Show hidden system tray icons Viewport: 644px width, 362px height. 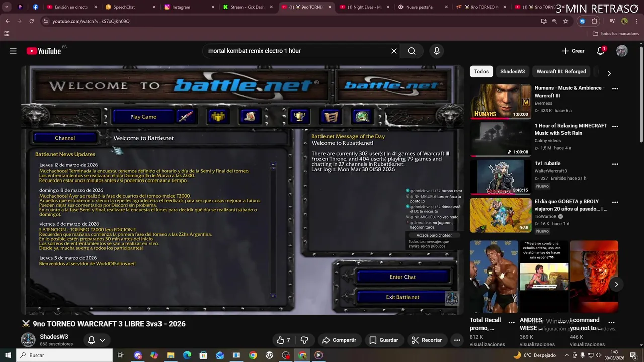click(x=567, y=355)
